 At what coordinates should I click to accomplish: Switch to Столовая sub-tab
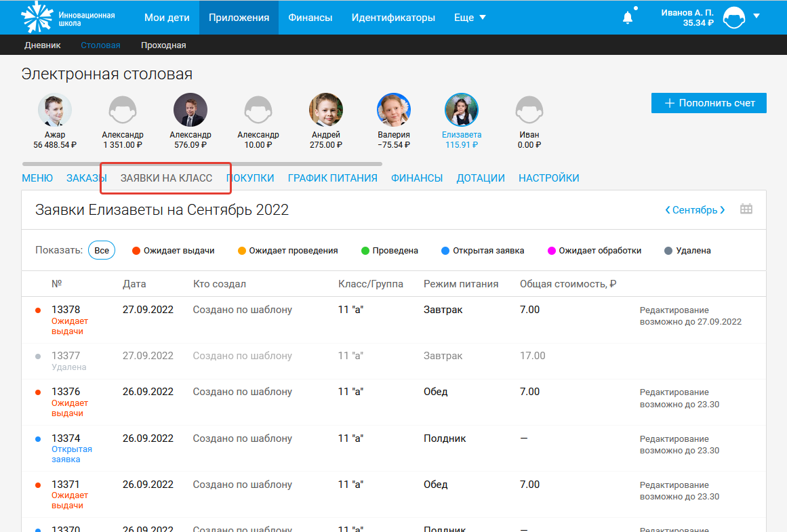click(100, 45)
